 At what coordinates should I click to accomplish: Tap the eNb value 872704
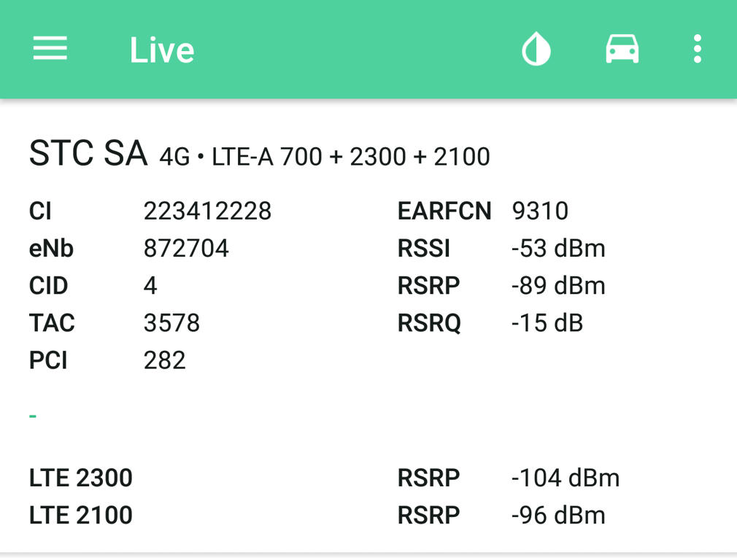pyautogui.click(x=186, y=248)
